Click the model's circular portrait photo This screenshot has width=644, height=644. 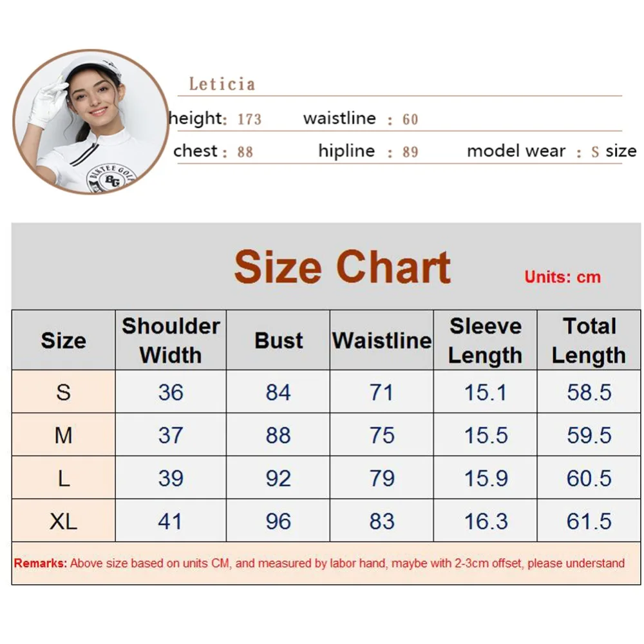[91, 122]
